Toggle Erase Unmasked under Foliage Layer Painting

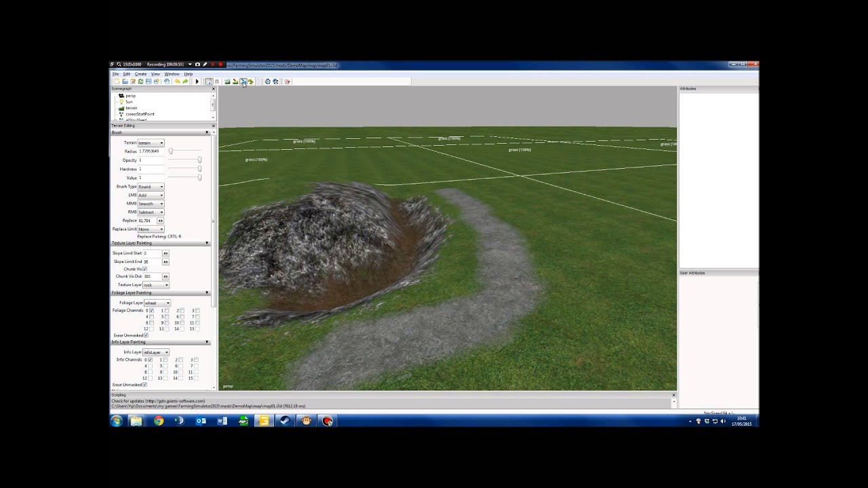point(146,335)
